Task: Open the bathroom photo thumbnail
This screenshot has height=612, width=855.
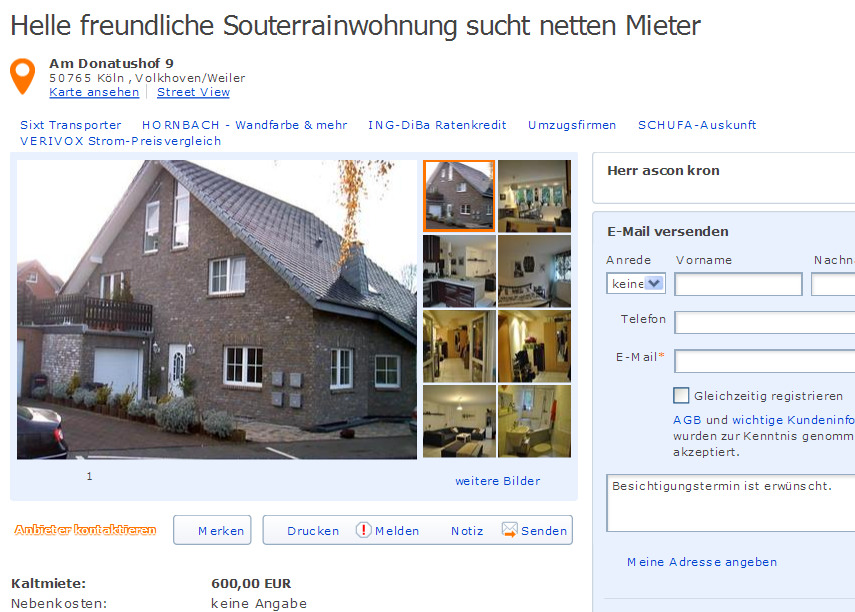Action: [x=534, y=421]
